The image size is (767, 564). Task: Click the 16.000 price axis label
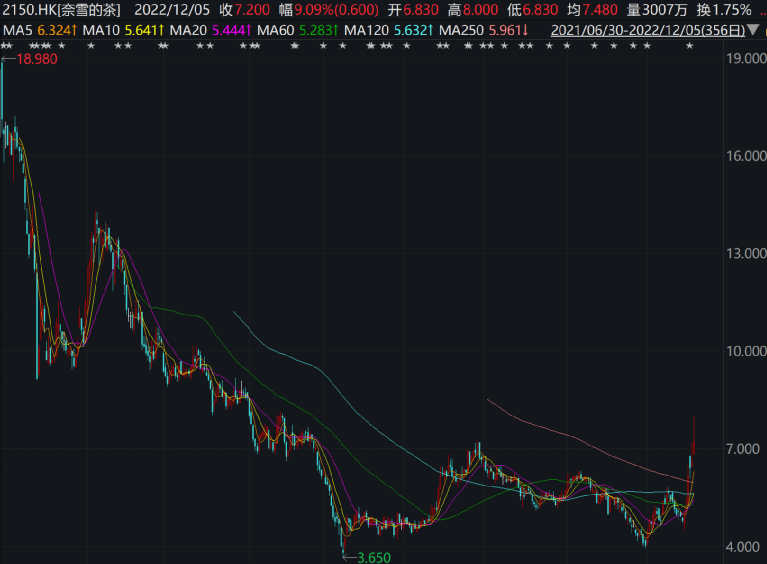point(746,156)
